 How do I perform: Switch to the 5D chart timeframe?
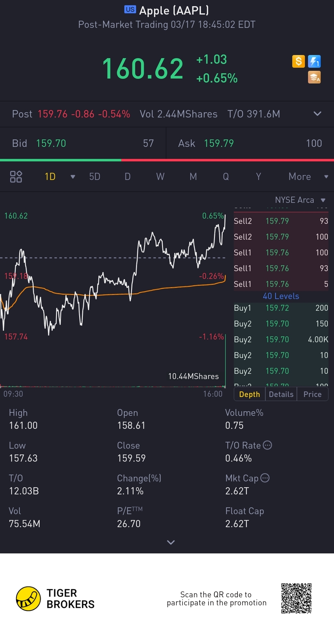(95, 177)
